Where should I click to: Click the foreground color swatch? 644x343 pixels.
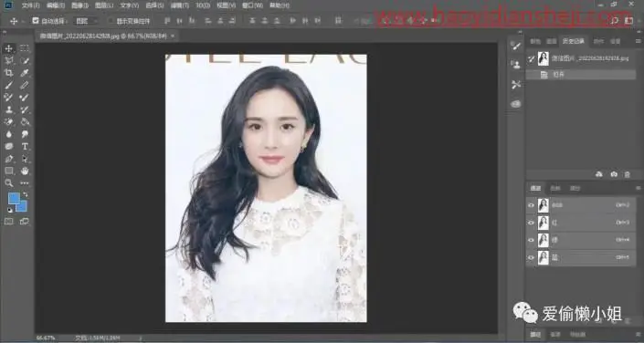[14, 198]
